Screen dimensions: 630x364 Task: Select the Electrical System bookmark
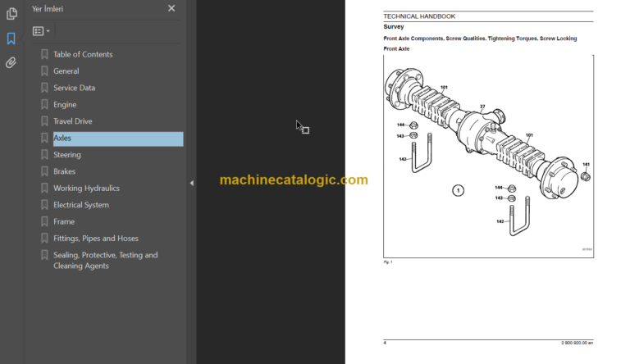81,205
